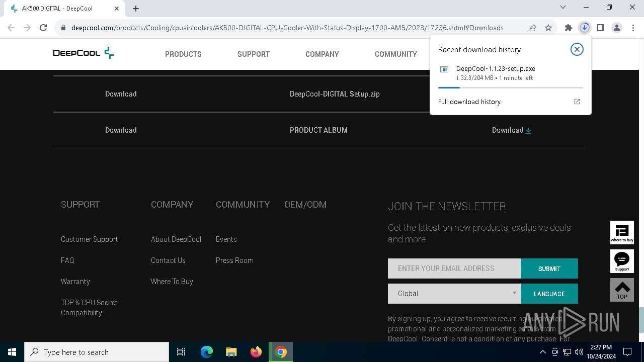Screen dimensions: 644x362
Task: Click the Windows taskbar search box
Action: (97, 352)
